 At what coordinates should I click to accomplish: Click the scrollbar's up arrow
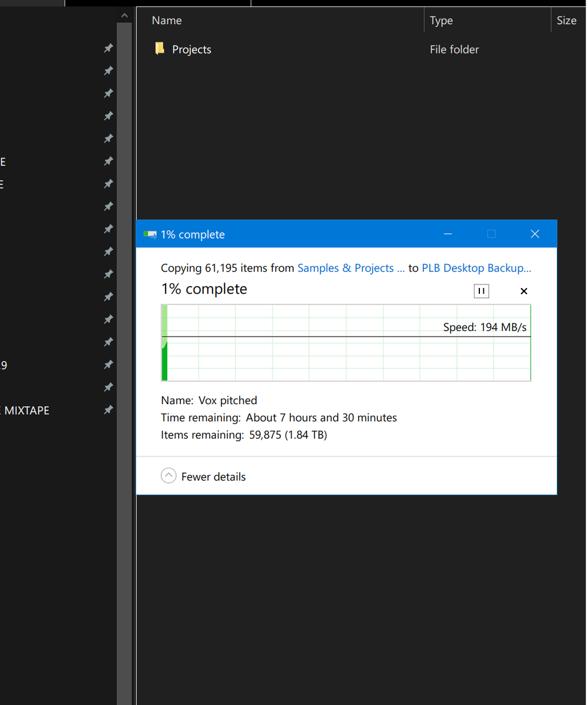(124, 15)
